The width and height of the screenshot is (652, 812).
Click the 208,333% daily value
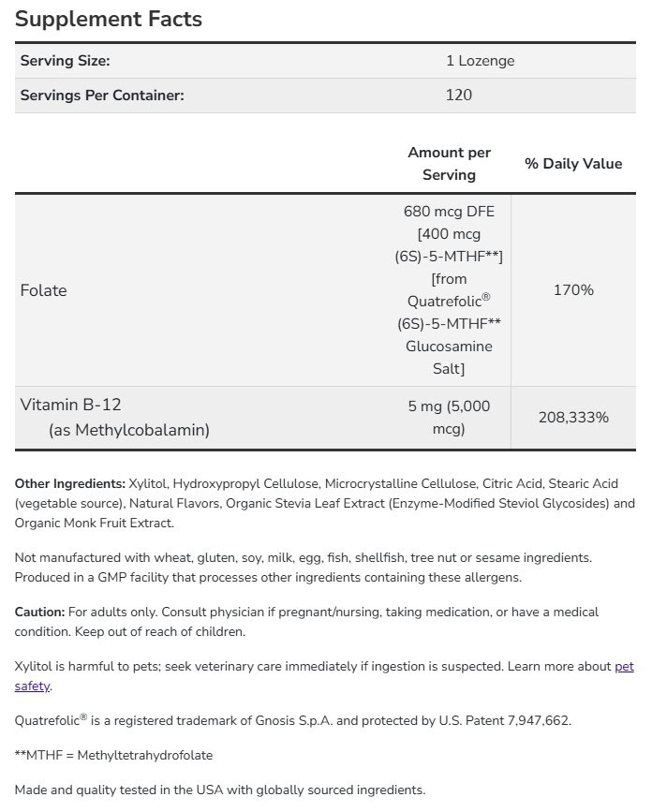573,418
